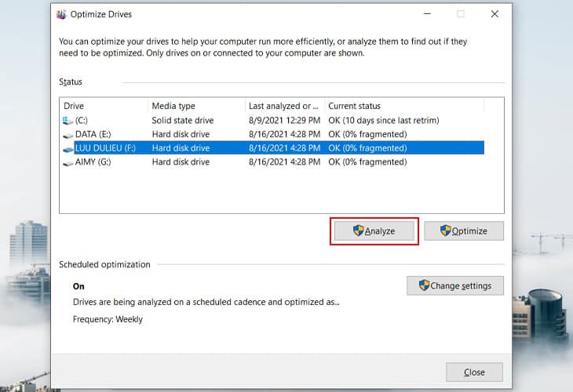Sort by the Media type column header
This screenshot has height=392, width=573.
pos(196,106)
